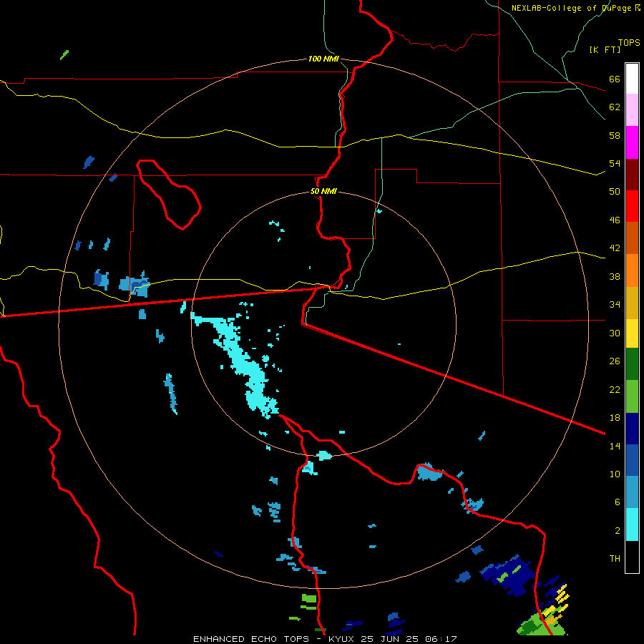Select the gold mustard legend band
This screenshot has height=644, width=644.
pyautogui.click(x=632, y=303)
